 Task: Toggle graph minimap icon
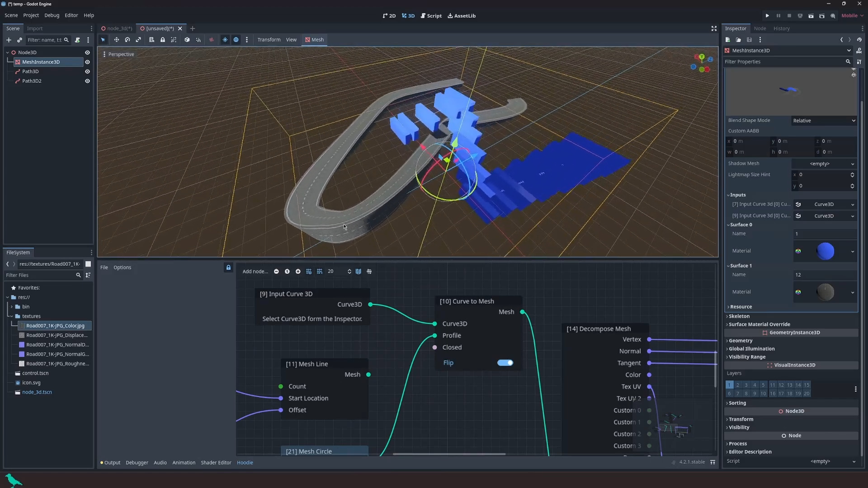pyautogui.click(x=359, y=272)
